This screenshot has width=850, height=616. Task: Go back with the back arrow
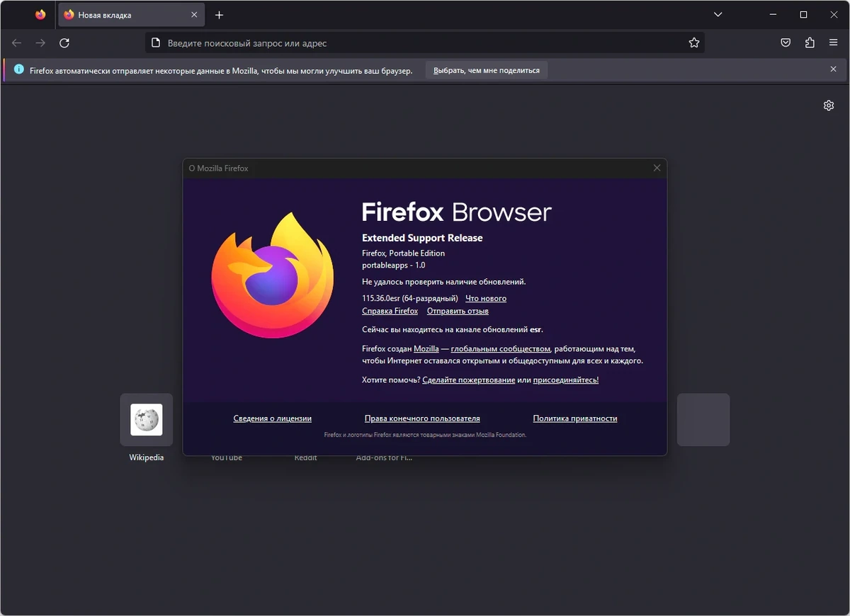tap(16, 43)
